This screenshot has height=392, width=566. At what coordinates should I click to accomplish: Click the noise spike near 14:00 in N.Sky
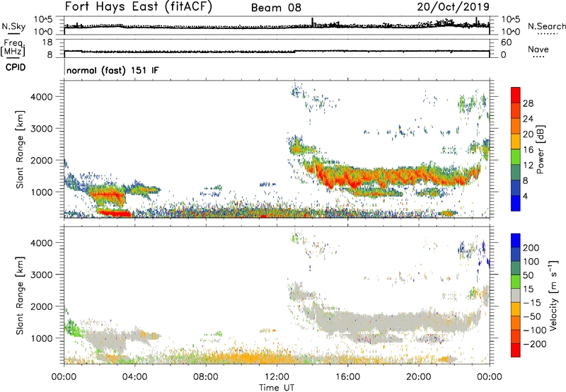313,22
